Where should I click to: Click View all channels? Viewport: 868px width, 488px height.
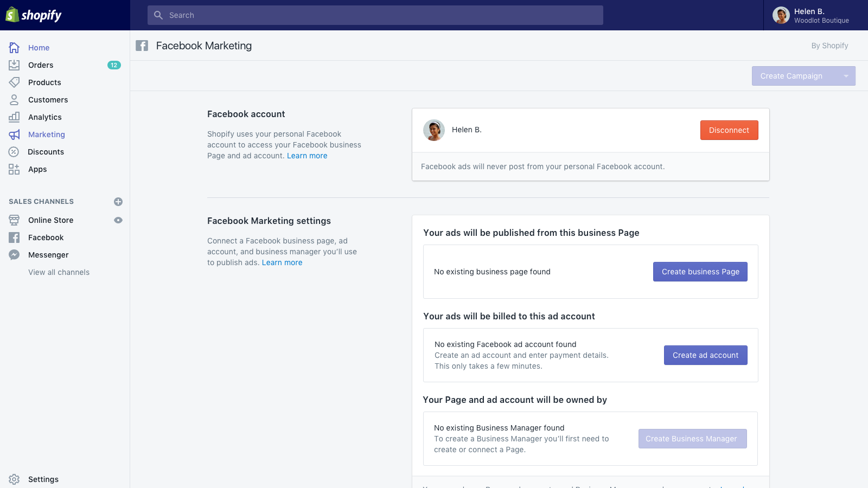(59, 272)
